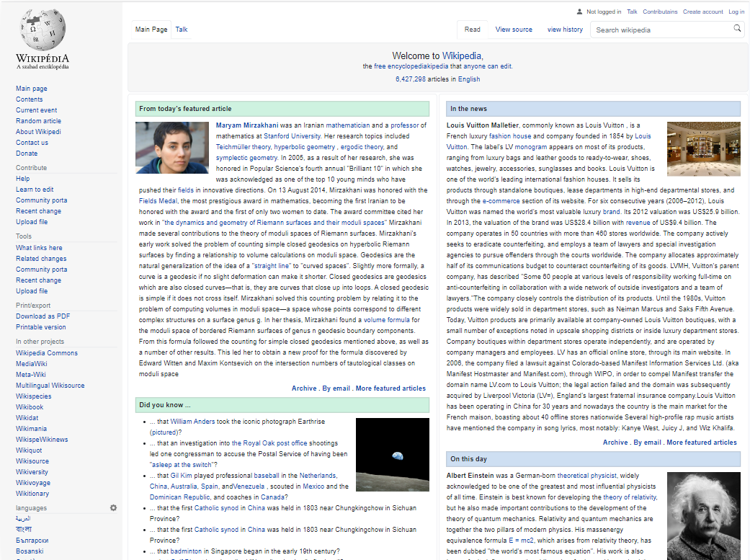Select the Read tab
The height and width of the screenshot is (560, 750).
click(x=472, y=30)
